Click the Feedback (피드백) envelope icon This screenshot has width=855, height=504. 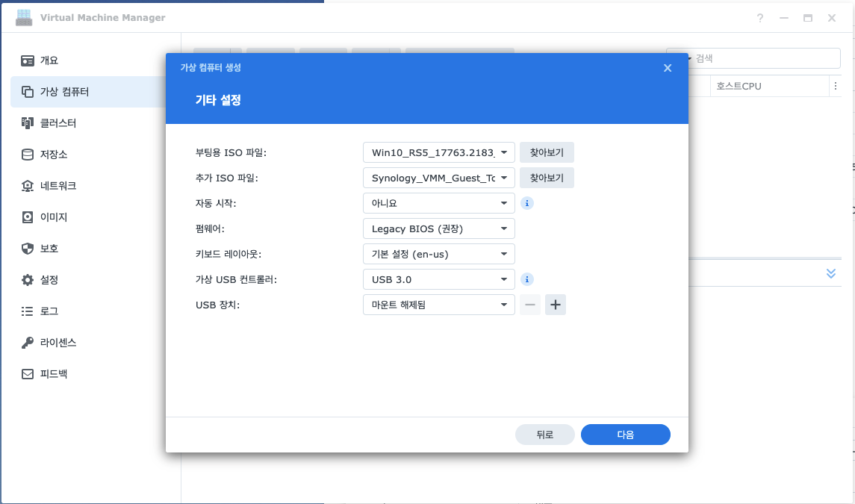coord(28,374)
